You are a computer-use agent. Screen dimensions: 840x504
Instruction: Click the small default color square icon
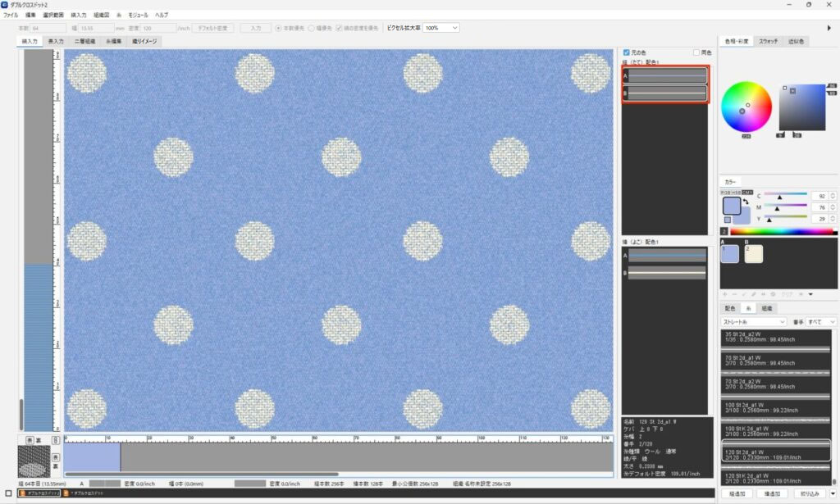pos(727,220)
